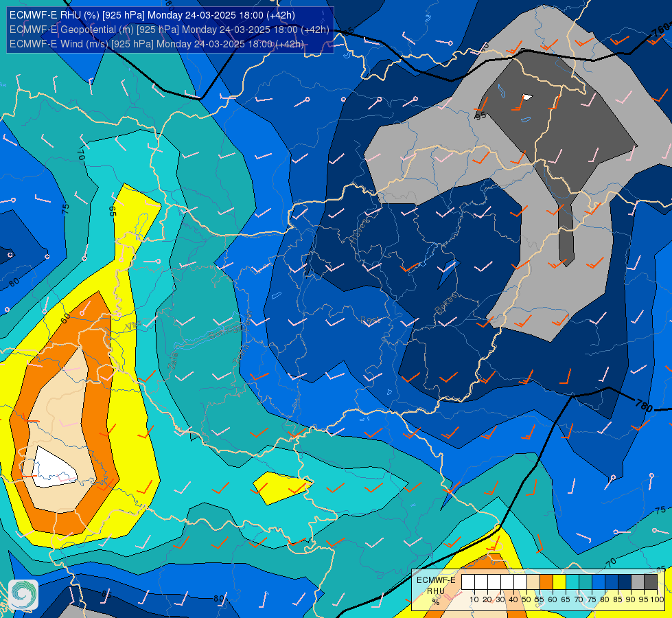Click the legend scale value 30
This screenshot has width=672, height=618.
coord(500,599)
